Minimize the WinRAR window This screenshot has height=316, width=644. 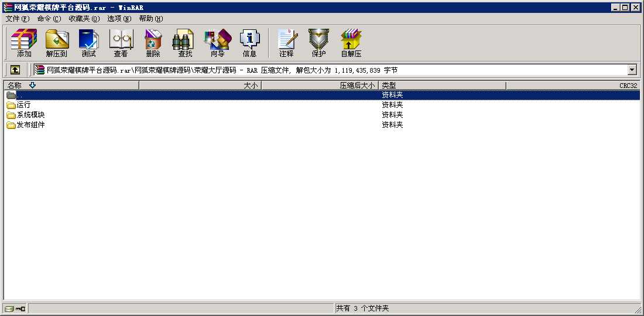coord(616,8)
